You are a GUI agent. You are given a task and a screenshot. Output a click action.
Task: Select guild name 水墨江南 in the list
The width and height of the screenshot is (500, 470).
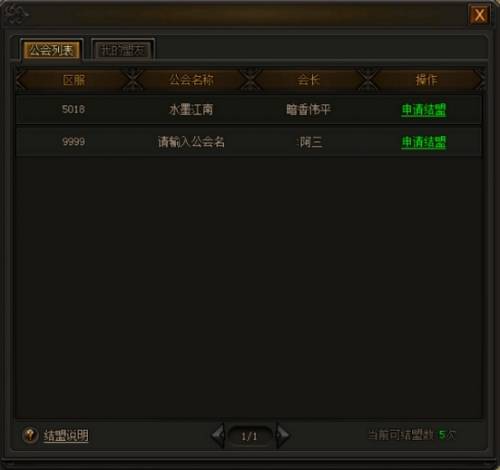click(x=191, y=110)
